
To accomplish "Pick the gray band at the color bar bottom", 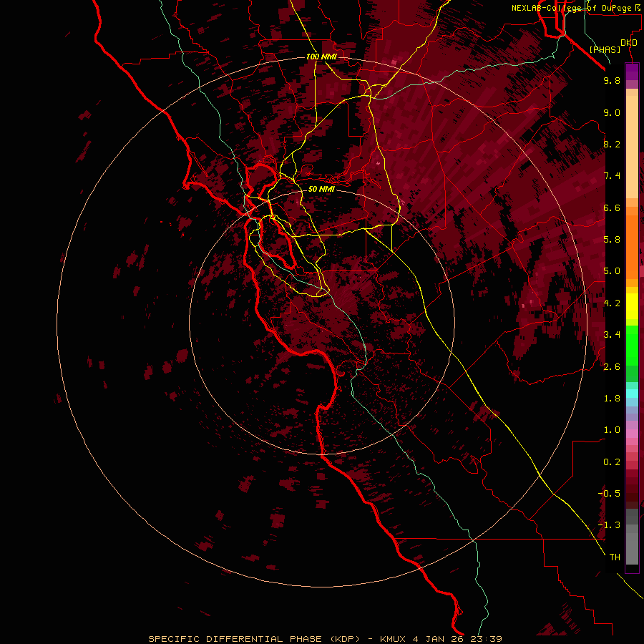I will point(632,538).
